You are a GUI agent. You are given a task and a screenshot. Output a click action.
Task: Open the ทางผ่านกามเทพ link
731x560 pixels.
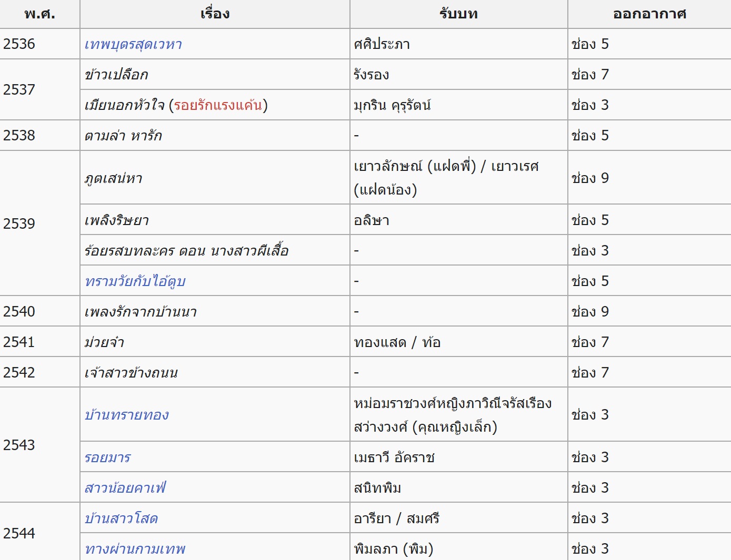(x=134, y=548)
